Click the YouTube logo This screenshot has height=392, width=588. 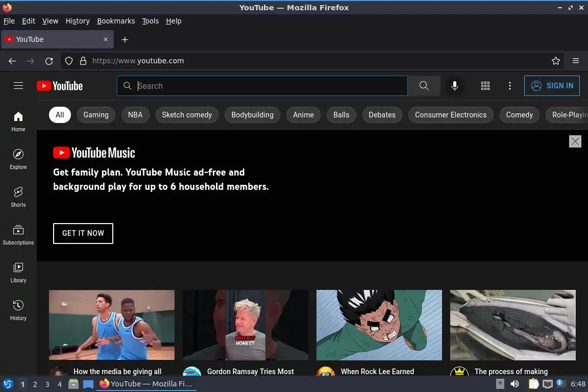[x=60, y=86]
